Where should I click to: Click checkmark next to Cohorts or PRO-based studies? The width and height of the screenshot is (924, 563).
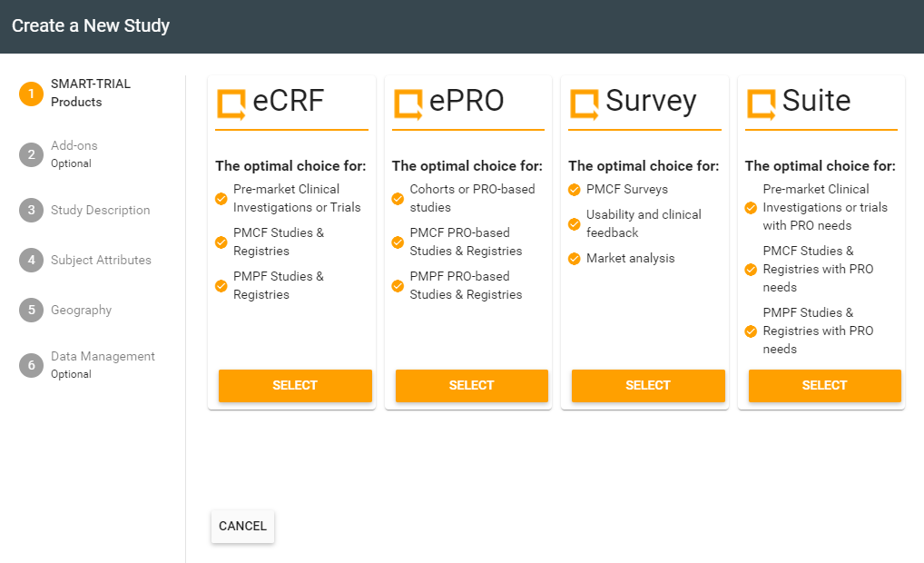(x=398, y=199)
